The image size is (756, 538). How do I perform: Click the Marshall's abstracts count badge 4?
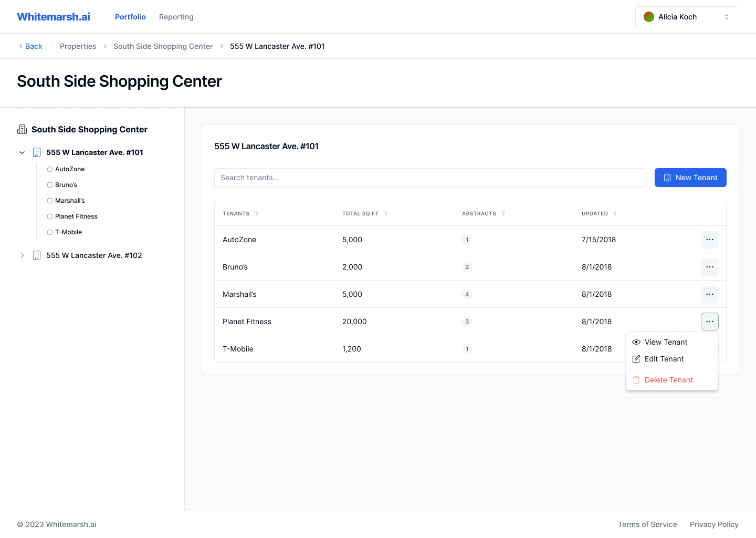pyautogui.click(x=467, y=294)
